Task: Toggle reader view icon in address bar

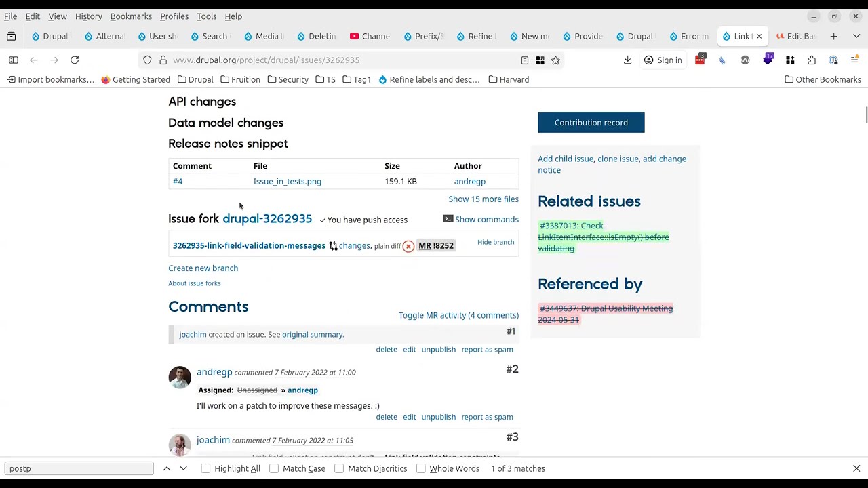Action: tap(525, 60)
